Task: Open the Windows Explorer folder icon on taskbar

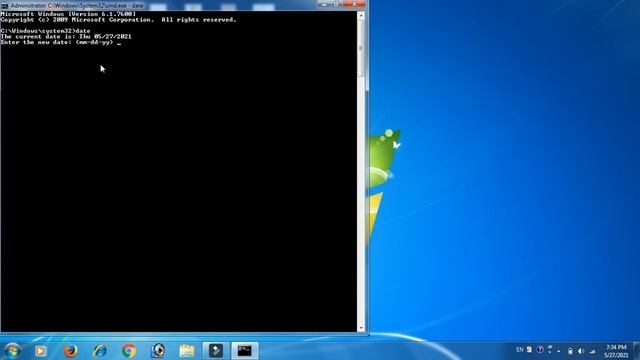Action: point(187,351)
